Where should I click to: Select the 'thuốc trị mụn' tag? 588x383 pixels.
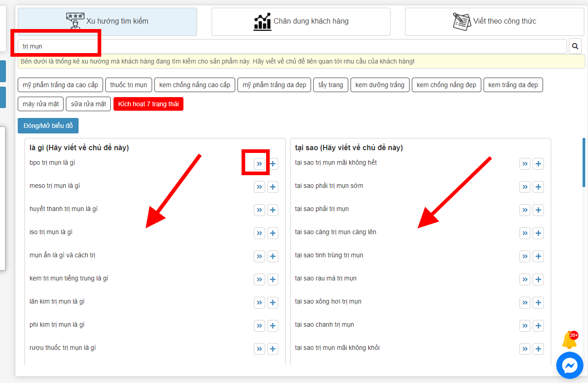(x=128, y=85)
